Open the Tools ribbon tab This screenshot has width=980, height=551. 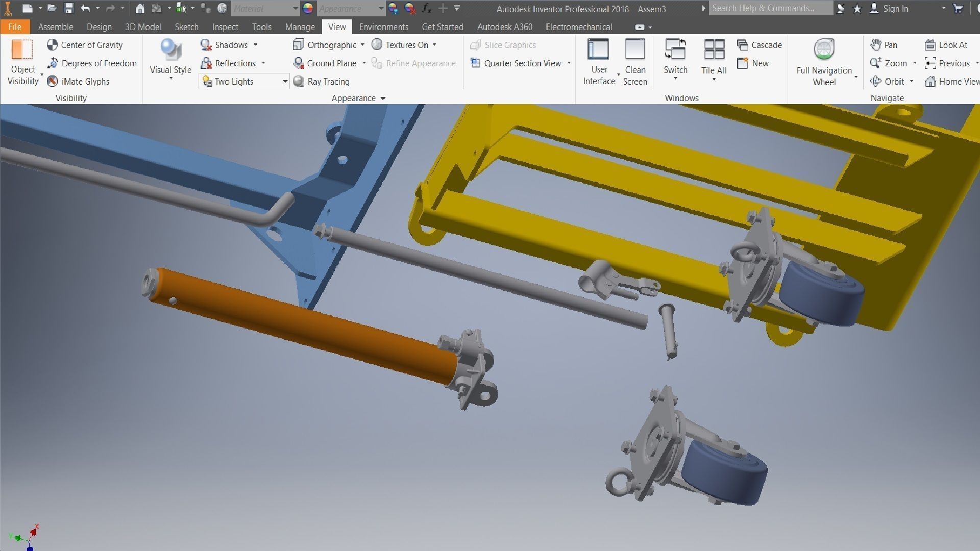(x=262, y=27)
